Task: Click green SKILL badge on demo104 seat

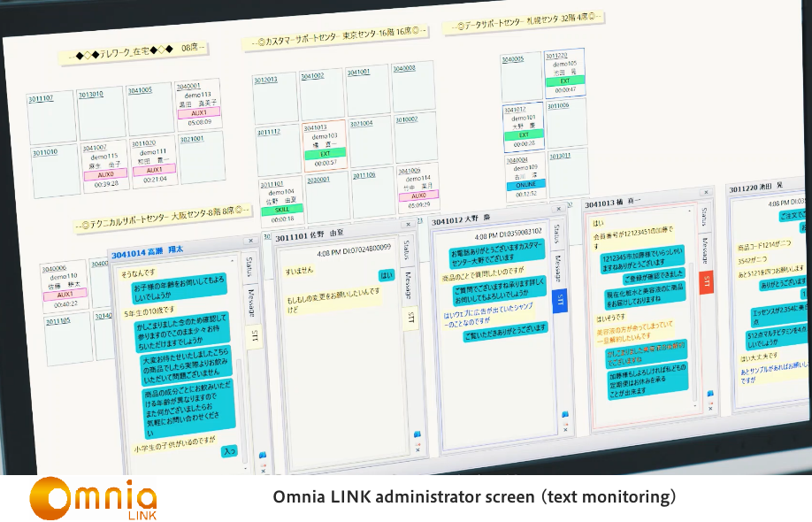Action: coord(282,210)
